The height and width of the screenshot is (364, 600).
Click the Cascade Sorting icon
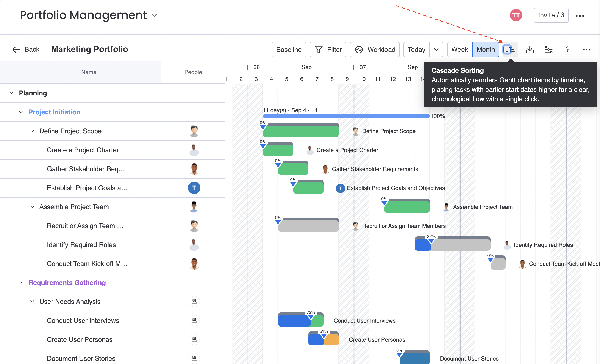[509, 49]
